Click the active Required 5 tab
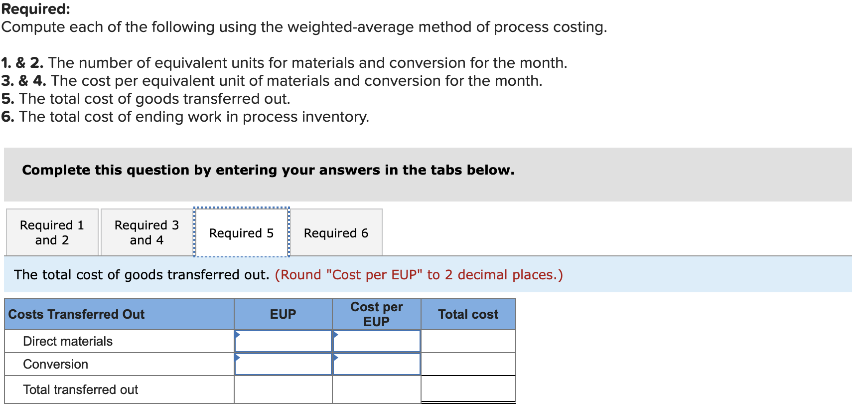 tap(241, 232)
